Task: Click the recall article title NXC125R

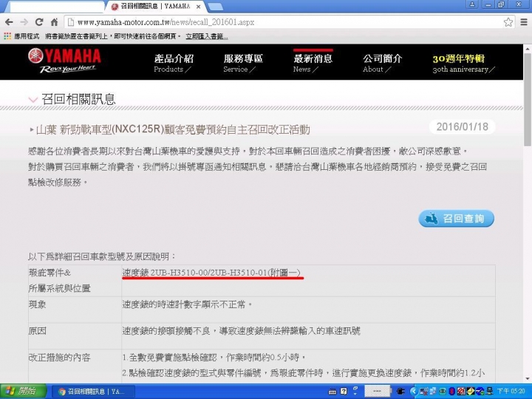Action: pyautogui.click(x=172, y=129)
